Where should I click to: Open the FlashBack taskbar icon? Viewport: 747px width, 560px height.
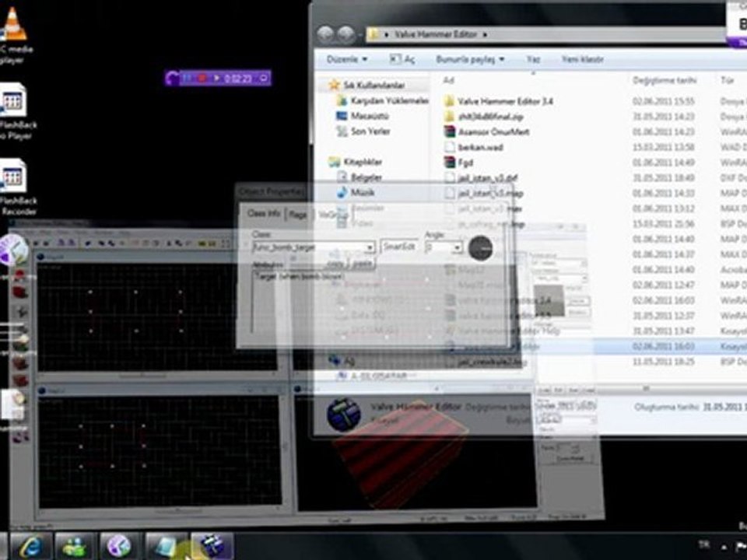tap(119, 546)
